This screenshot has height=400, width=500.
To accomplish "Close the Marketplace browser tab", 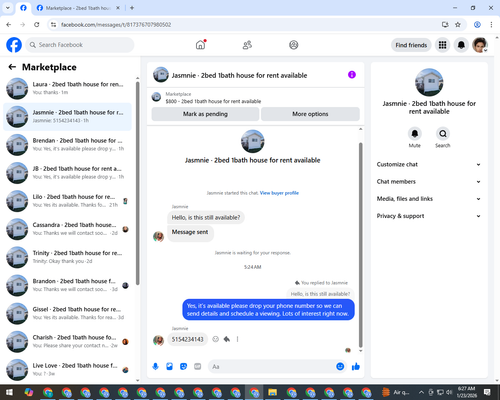I will 118,8.
